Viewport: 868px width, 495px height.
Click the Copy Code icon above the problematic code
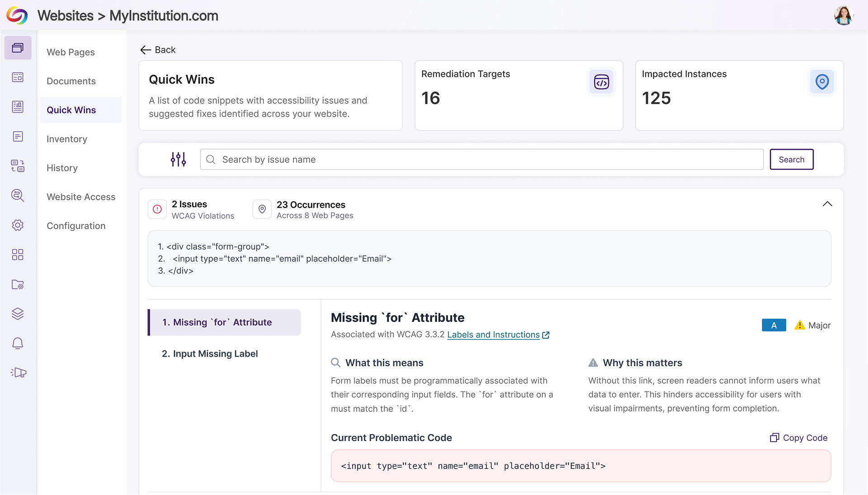(774, 438)
